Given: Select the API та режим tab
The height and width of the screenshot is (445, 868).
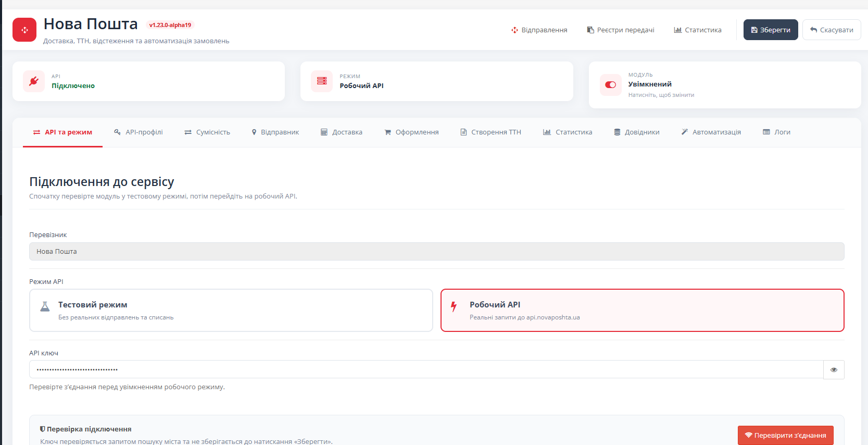Looking at the screenshot, I should click(x=62, y=132).
